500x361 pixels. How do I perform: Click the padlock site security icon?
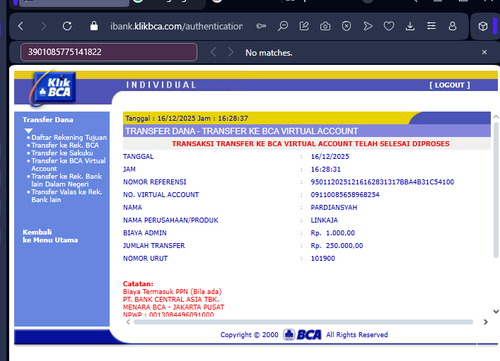94,26
